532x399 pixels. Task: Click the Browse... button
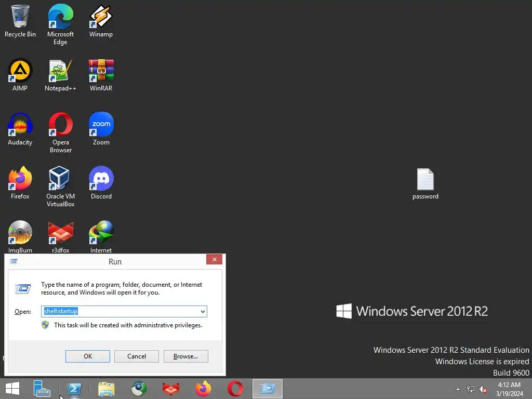(x=185, y=356)
